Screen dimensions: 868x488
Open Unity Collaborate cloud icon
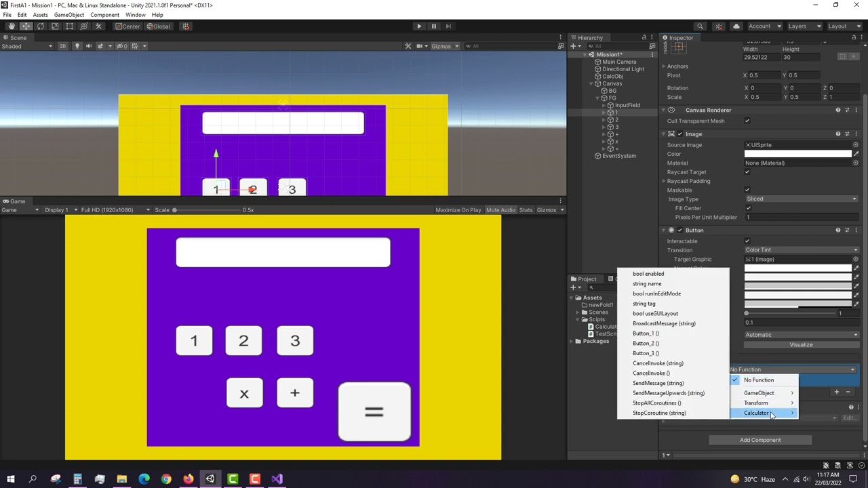coord(736,26)
